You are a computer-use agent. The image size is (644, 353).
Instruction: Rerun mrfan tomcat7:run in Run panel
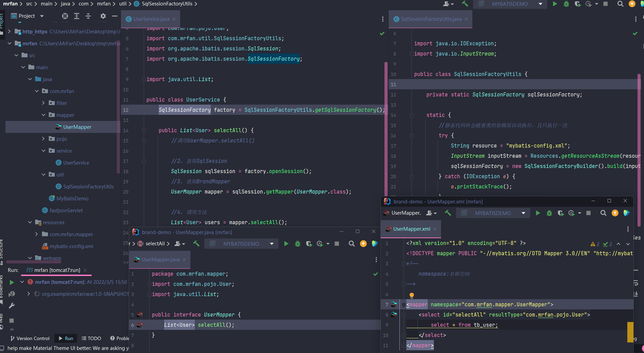click(x=12, y=282)
